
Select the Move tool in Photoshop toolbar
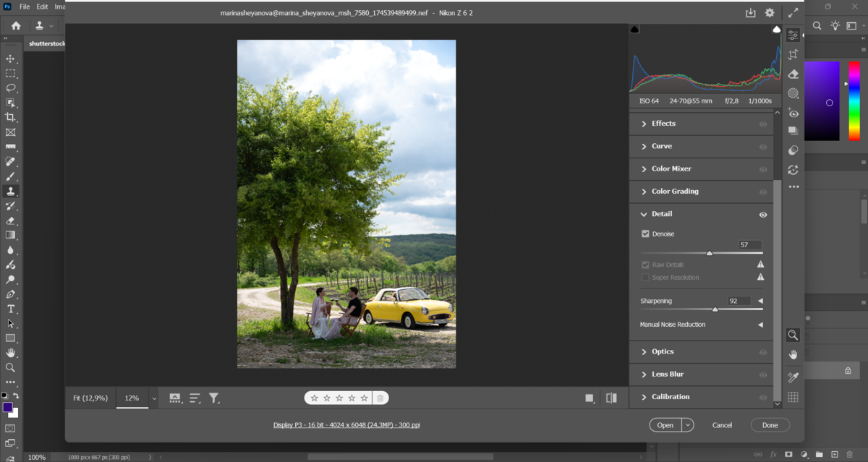[10, 59]
